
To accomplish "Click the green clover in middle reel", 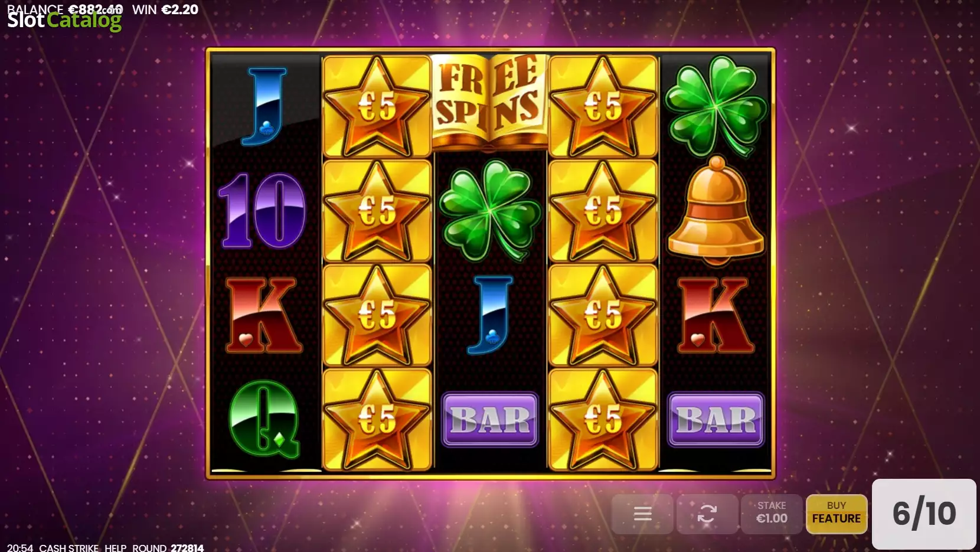I will [x=489, y=210].
